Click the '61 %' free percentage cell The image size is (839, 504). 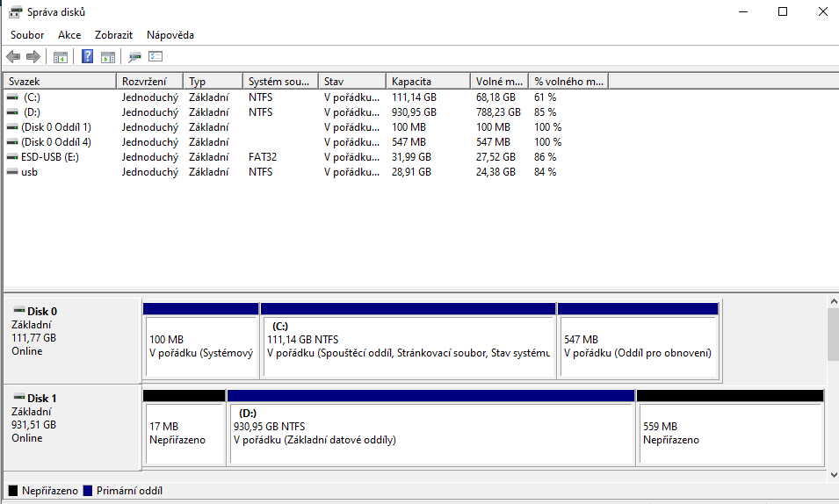tap(546, 97)
